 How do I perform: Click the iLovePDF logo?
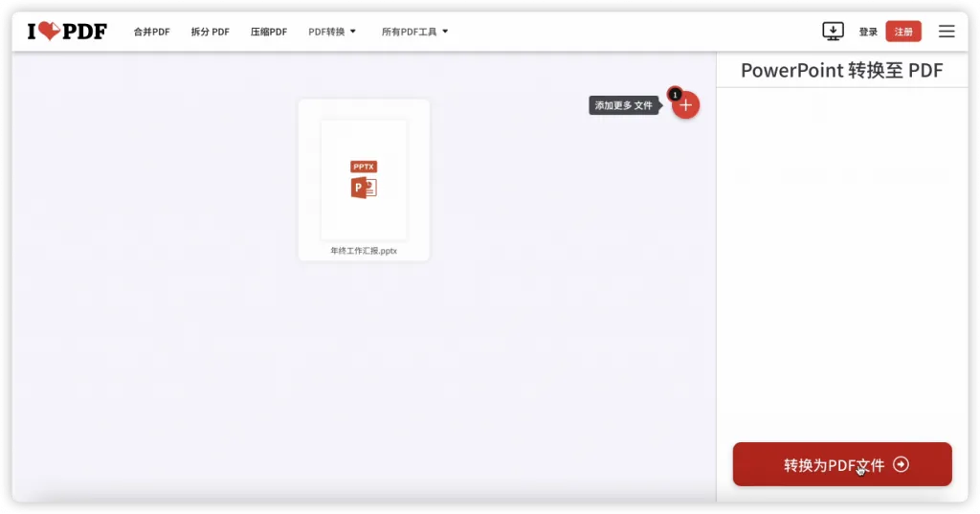point(67,32)
